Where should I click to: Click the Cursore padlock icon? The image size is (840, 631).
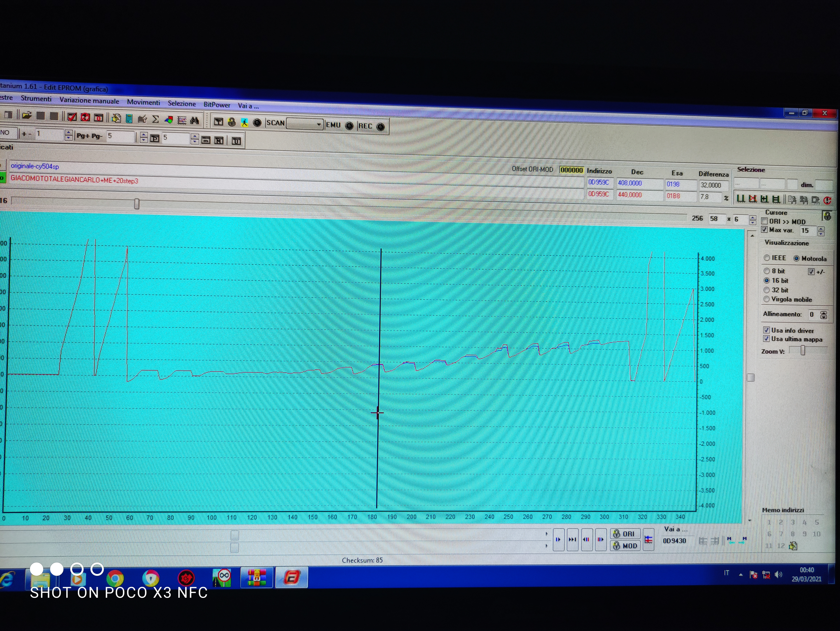[827, 216]
